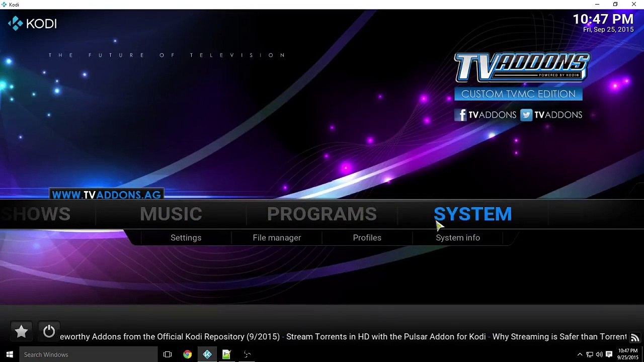Select the PROGRAMS main menu item

coord(322,214)
